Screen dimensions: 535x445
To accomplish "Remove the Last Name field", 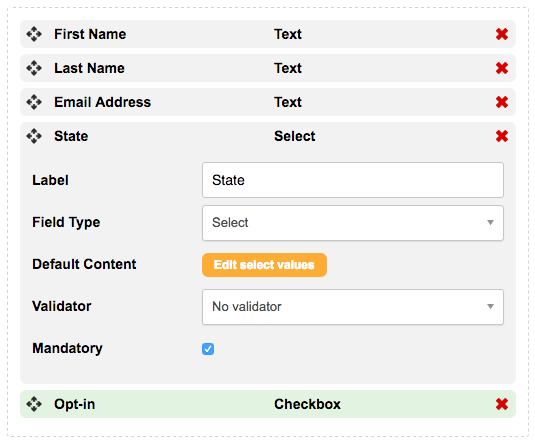I will 502,68.
